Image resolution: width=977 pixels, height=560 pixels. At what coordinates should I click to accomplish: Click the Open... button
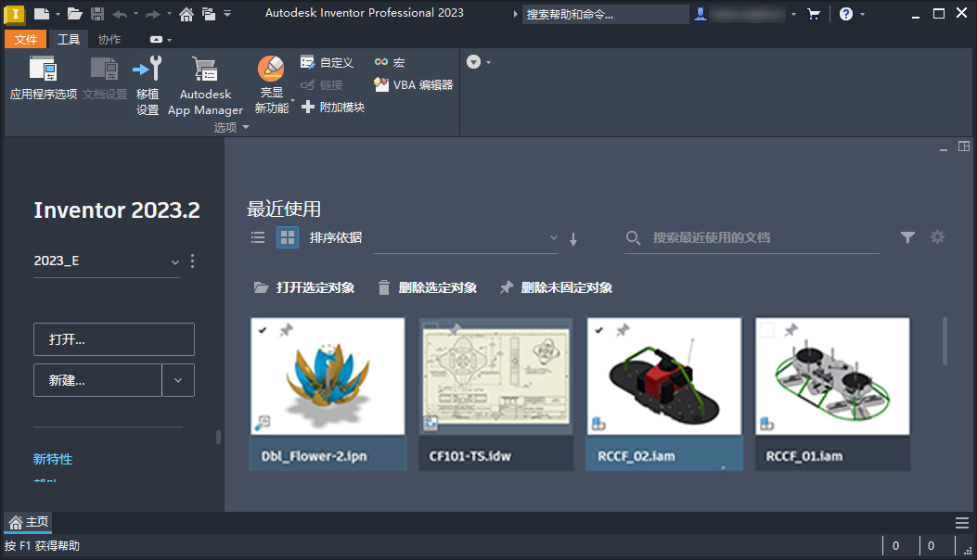point(113,339)
